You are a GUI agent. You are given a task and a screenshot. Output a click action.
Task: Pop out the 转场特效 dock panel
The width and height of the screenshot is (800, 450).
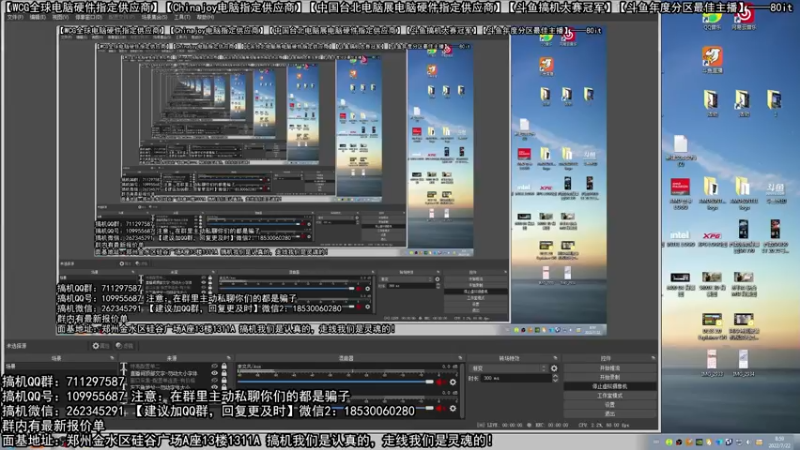point(556,358)
